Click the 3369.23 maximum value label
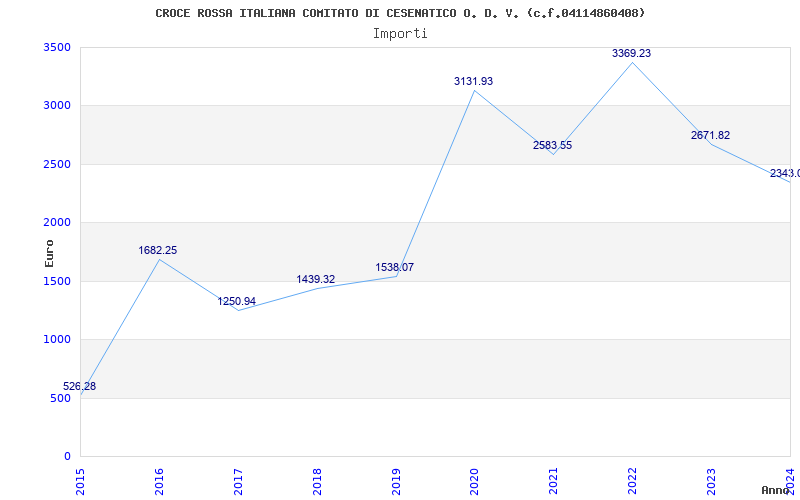 click(x=632, y=54)
